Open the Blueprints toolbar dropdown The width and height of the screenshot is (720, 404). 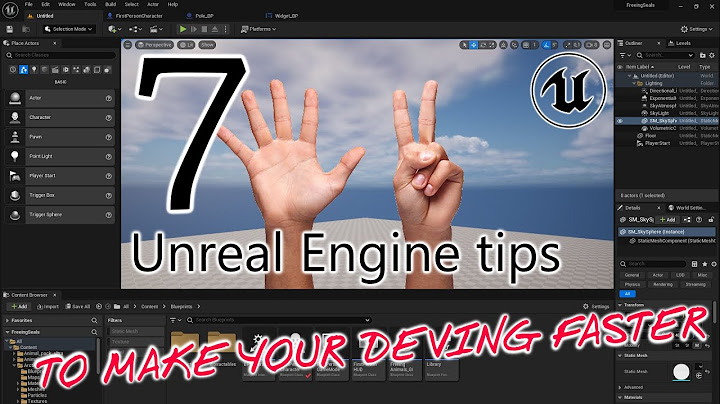pos(135,29)
